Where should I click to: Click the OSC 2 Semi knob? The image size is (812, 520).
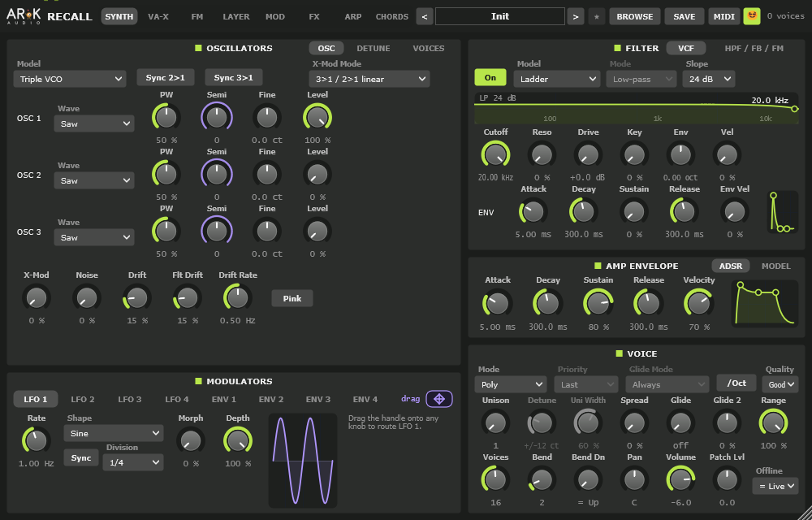pos(217,174)
